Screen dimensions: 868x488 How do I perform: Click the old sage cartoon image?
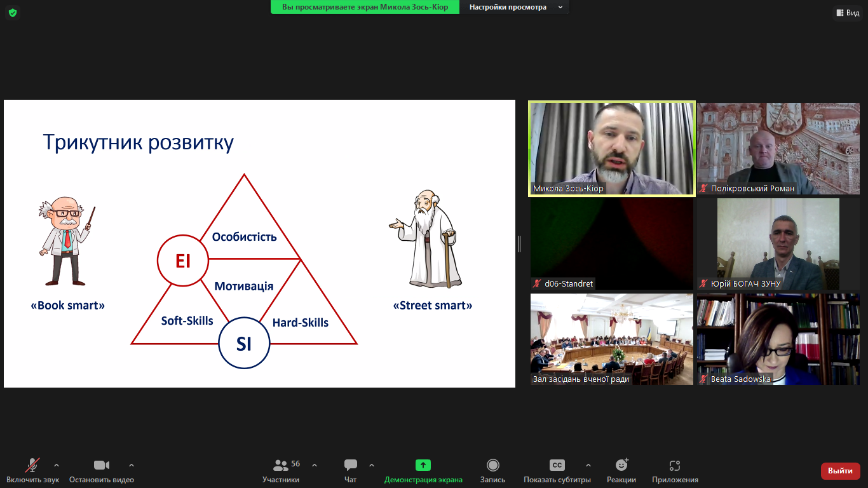(426, 240)
